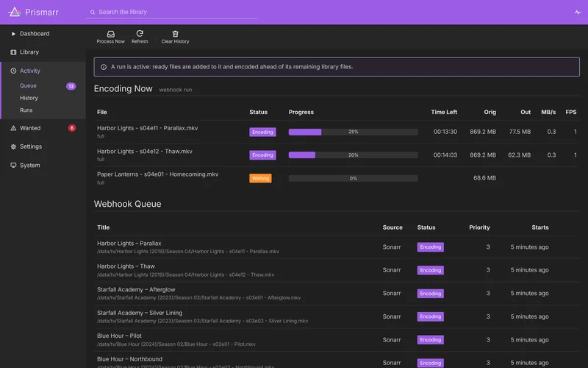The width and height of the screenshot is (588, 368).
Task: Click the Refresh toolbar icon
Action: (x=140, y=33)
